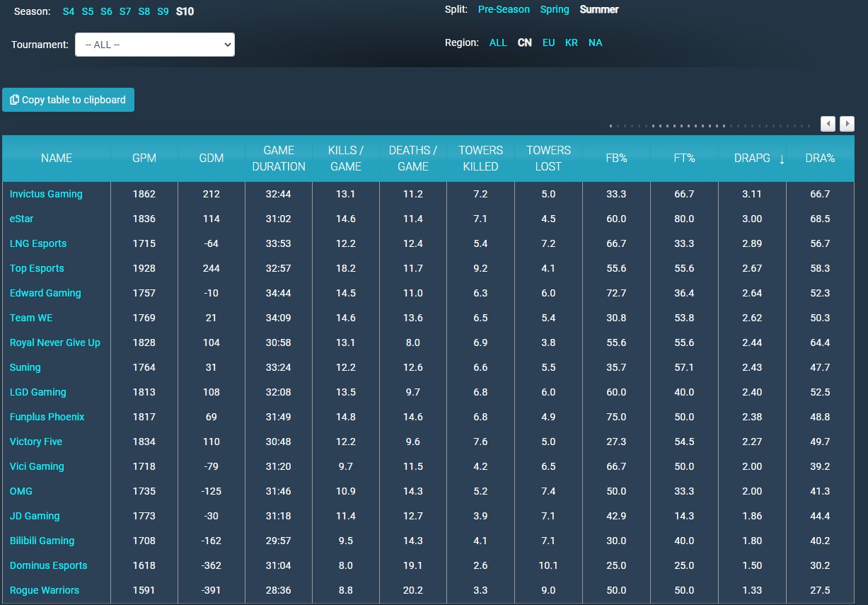Open Funplus Phoenix team link
Image resolution: width=868 pixels, height=605 pixels.
point(47,417)
